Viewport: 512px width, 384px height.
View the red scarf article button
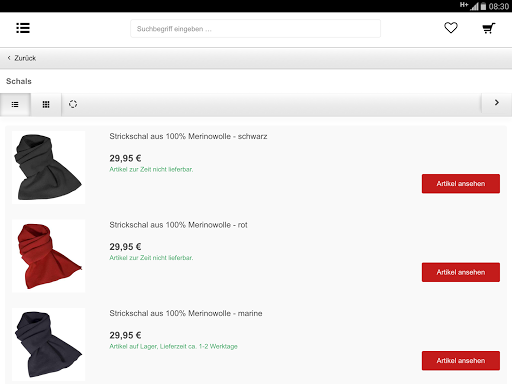tap(461, 272)
